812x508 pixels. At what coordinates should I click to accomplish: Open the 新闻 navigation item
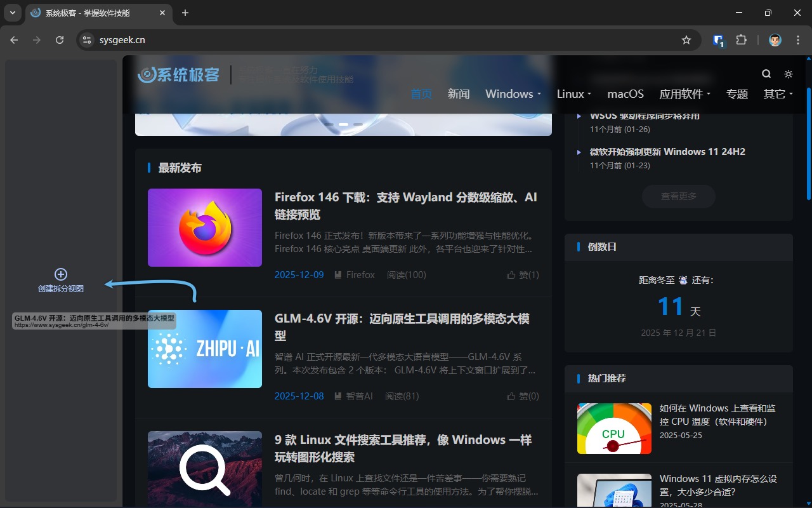[459, 93]
